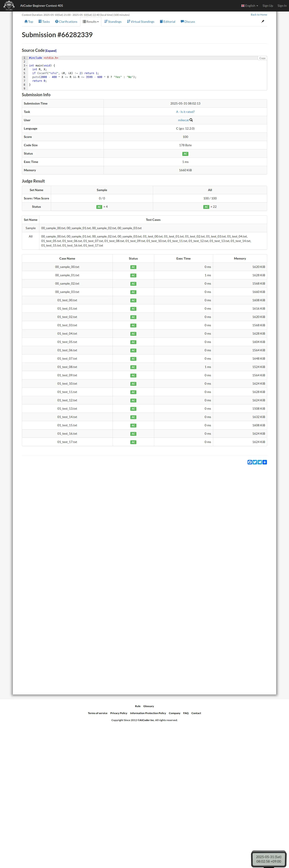Click case name 01_test_08.txt row
Viewport: 289px width, 868px height.
tap(67, 367)
